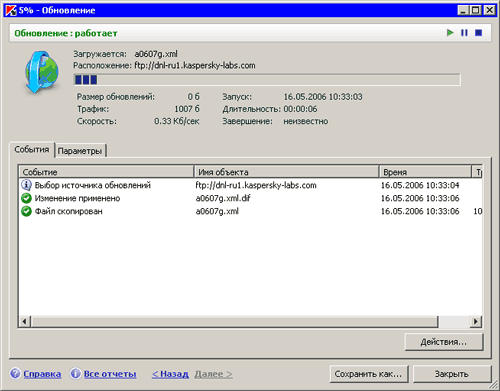Image resolution: width=500 pixels, height=391 pixels.
Task: Click the info icon beside Все отчеты
Action: (x=76, y=373)
